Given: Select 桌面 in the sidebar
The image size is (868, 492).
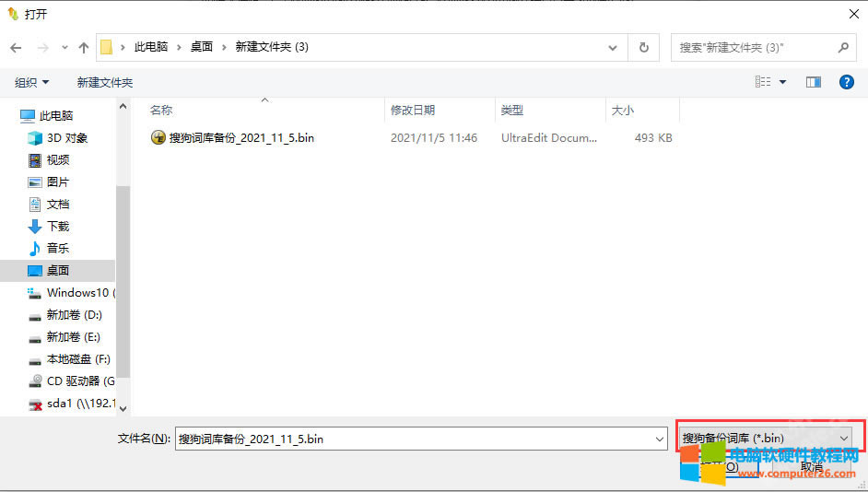Looking at the screenshot, I should pyautogui.click(x=57, y=271).
